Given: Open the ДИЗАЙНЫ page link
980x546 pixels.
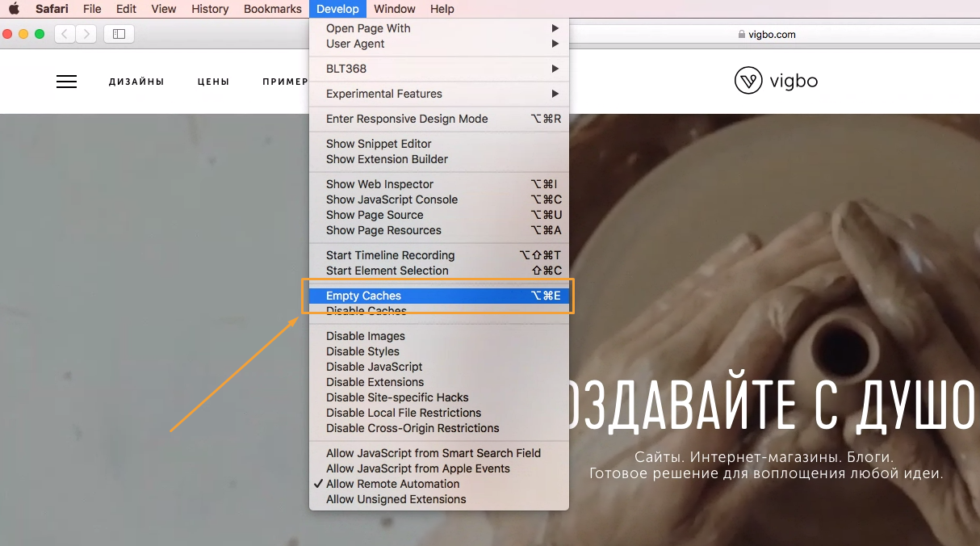Looking at the screenshot, I should point(136,82).
